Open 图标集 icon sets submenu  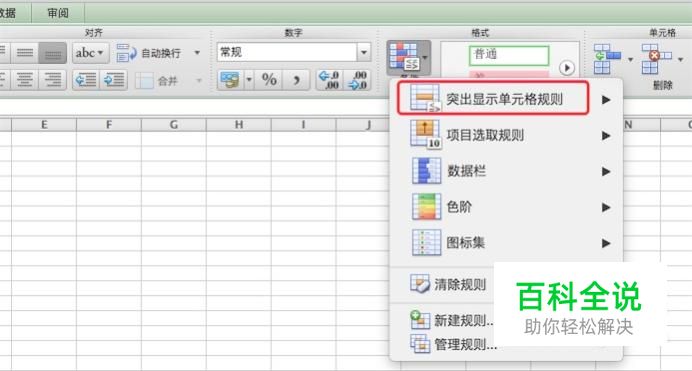pos(507,243)
